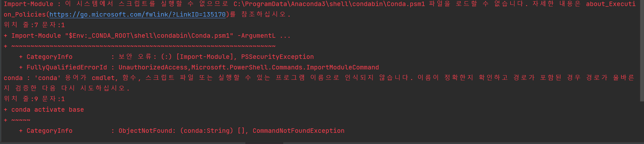
Task: Place cursor on 'conda activate base' line
Action: click(44, 110)
